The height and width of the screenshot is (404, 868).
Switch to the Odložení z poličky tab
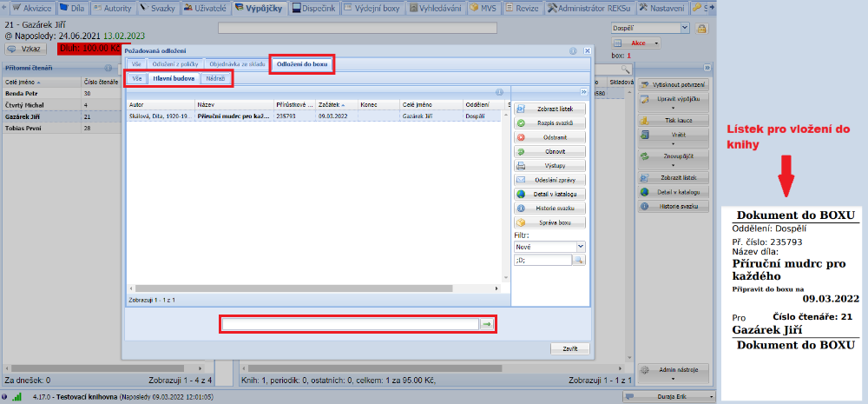[175, 64]
